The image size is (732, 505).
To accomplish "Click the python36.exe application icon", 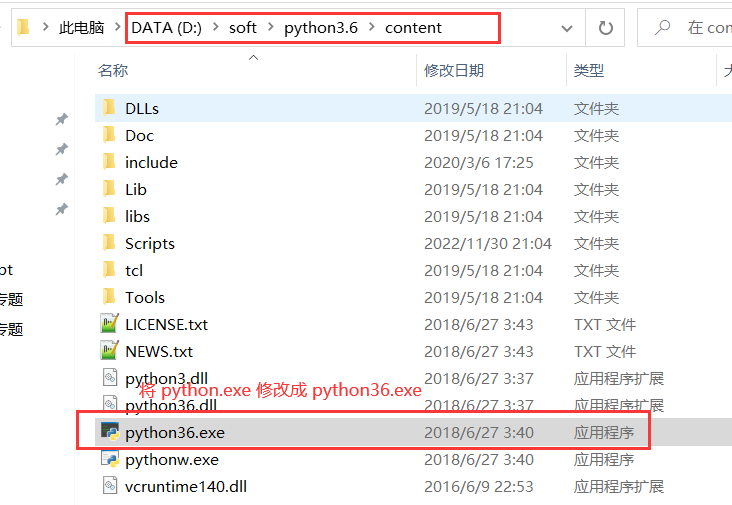I will tap(110, 432).
